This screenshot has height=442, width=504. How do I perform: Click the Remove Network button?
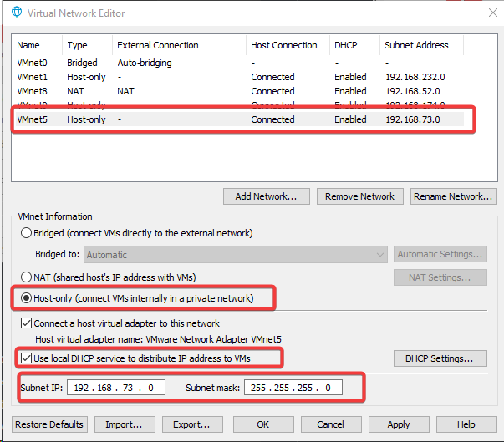pyautogui.click(x=360, y=196)
